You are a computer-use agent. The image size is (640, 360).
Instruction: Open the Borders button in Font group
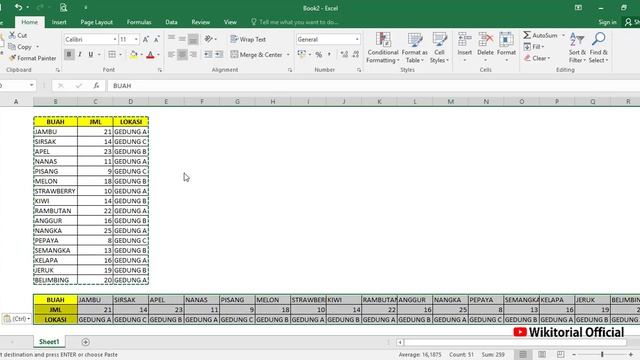click(112, 54)
